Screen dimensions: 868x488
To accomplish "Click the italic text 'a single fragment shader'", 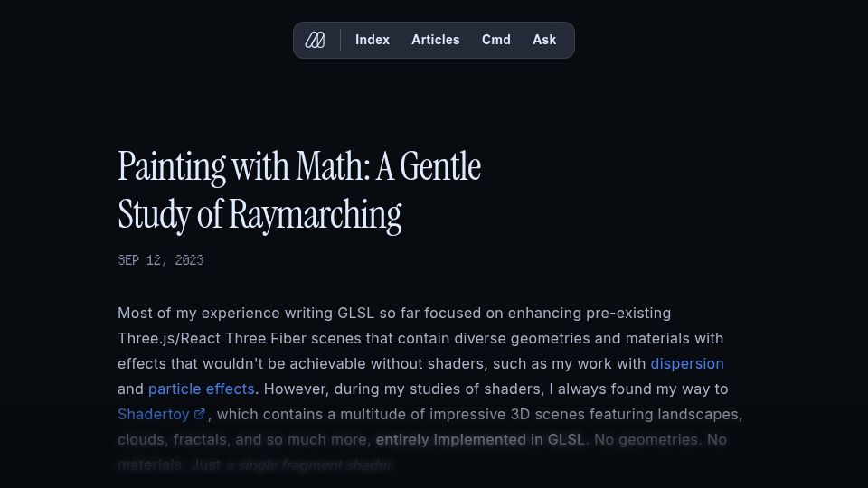I will tap(309, 465).
